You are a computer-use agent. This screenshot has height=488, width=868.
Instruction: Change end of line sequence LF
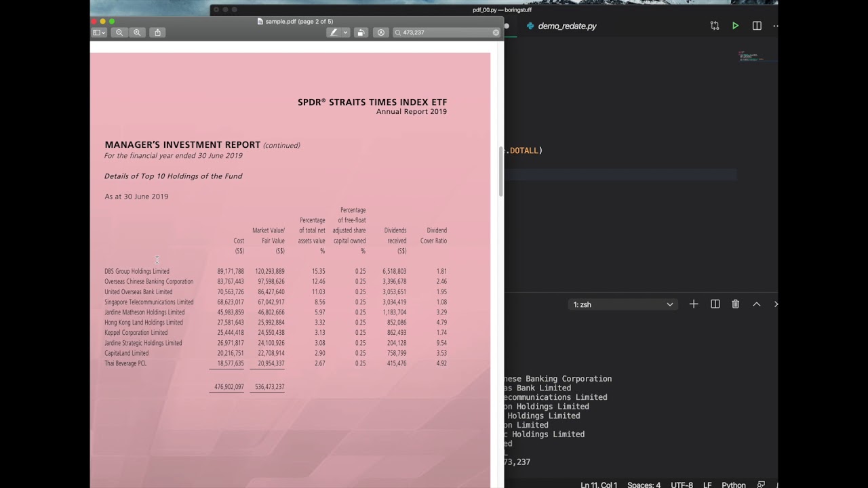pyautogui.click(x=707, y=485)
